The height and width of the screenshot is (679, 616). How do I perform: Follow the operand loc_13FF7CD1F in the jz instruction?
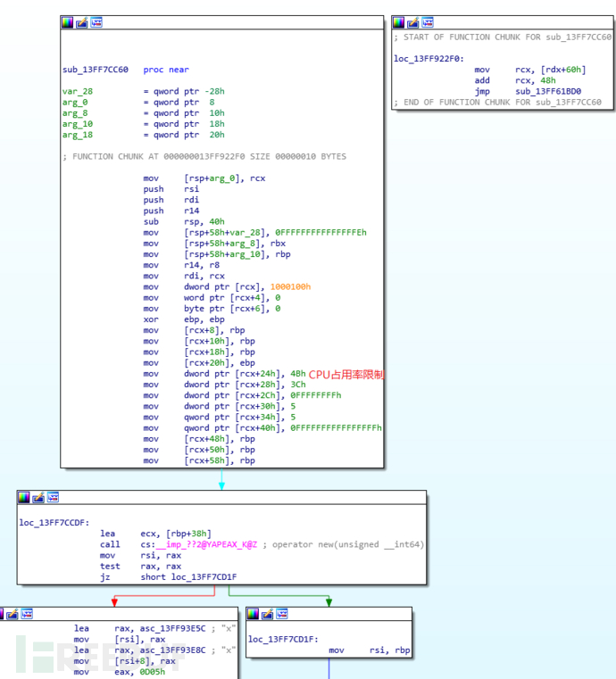coord(204,577)
